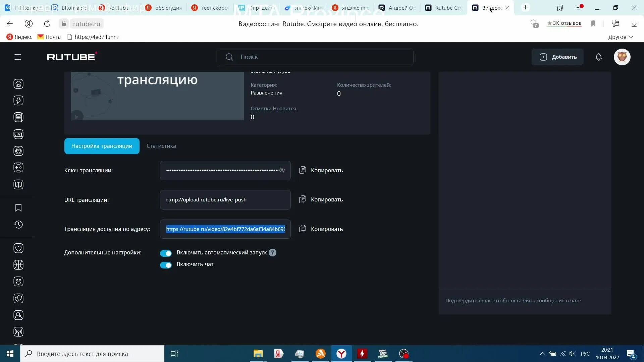Open the broadcast preview thumbnail
The width and height of the screenshot is (644, 362).
(157, 96)
